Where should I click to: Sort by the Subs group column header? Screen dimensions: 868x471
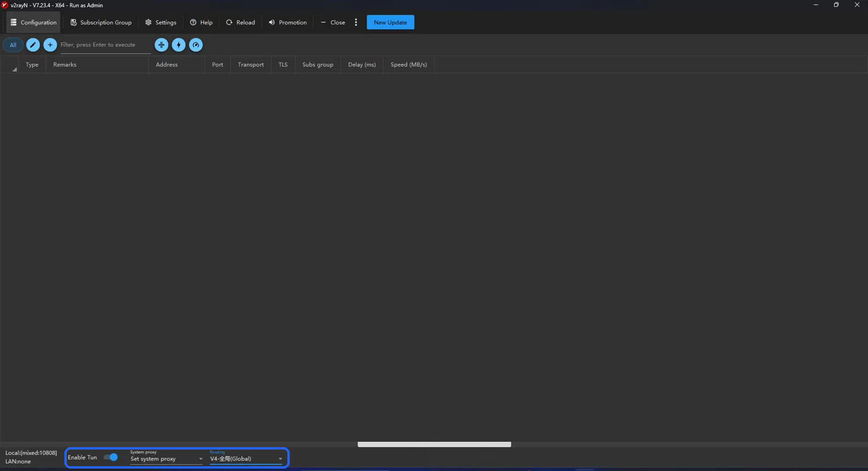pos(318,64)
